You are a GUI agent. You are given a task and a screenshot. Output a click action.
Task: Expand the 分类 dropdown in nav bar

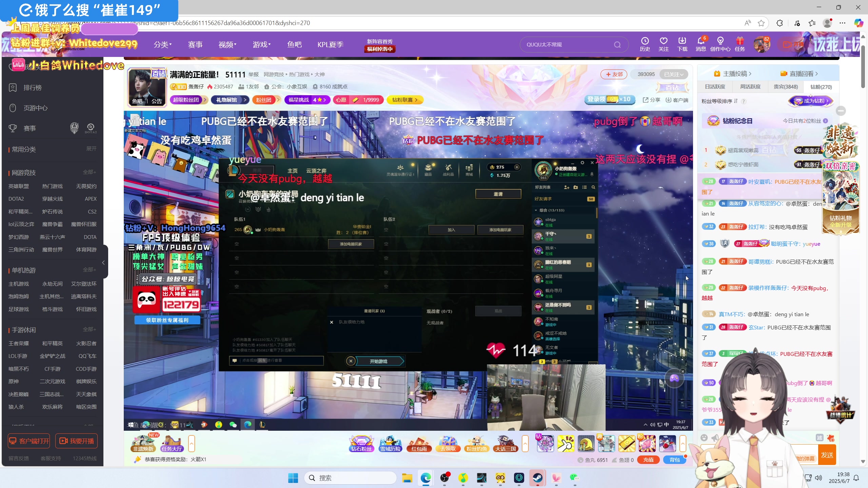162,44
